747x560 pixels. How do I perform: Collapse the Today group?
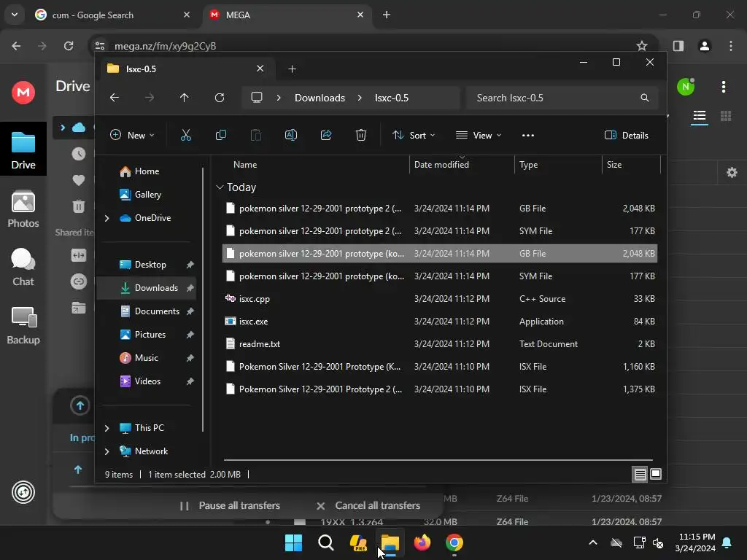(x=220, y=187)
